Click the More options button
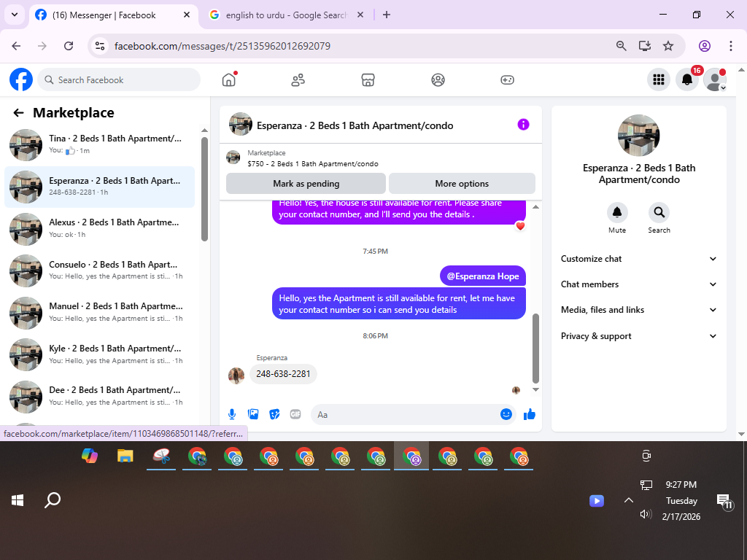 pyautogui.click(x=462, y=183)
